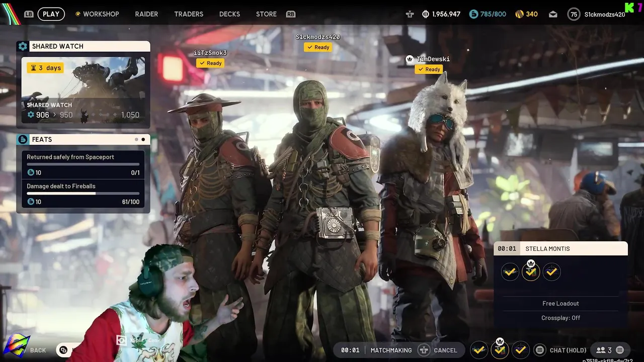Screen dimensions: 644x362
Task: Select the first Feats page dot
Action: tap(136, 139)
